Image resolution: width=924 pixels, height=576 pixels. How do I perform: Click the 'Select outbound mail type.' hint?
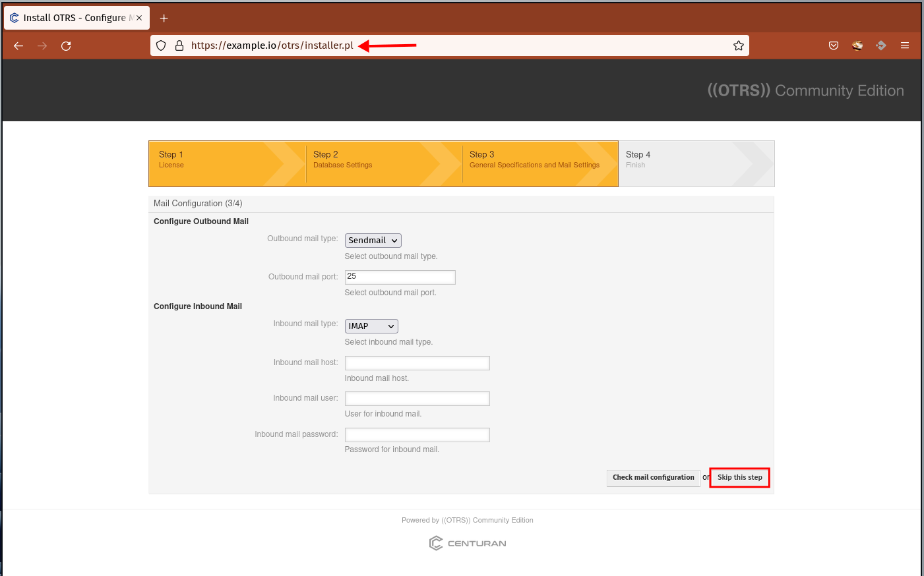pyautogui.click(x=391, y=256)
